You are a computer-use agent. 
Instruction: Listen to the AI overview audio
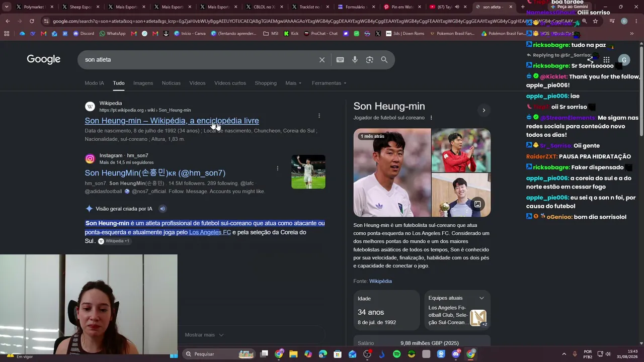tap(163, 209)
